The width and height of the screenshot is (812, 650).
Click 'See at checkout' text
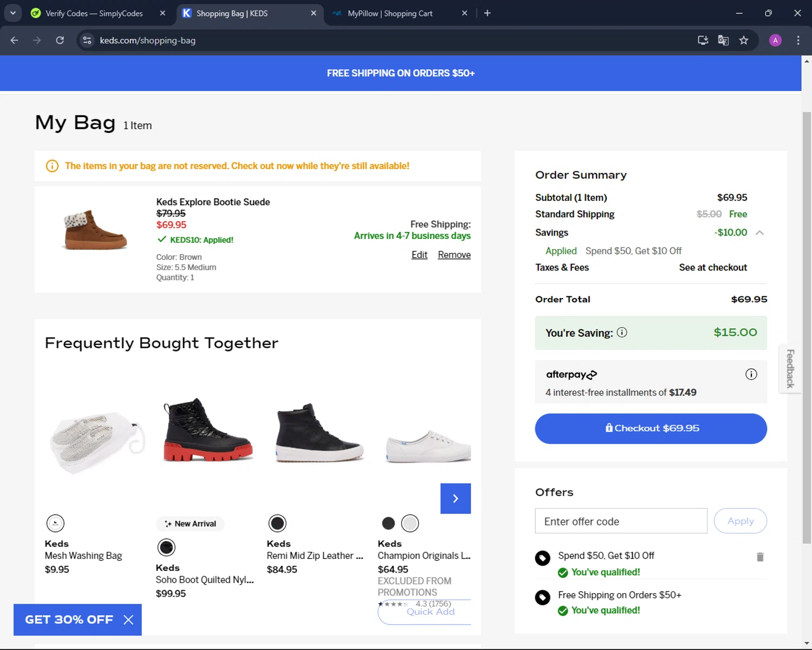pos(713,268)
